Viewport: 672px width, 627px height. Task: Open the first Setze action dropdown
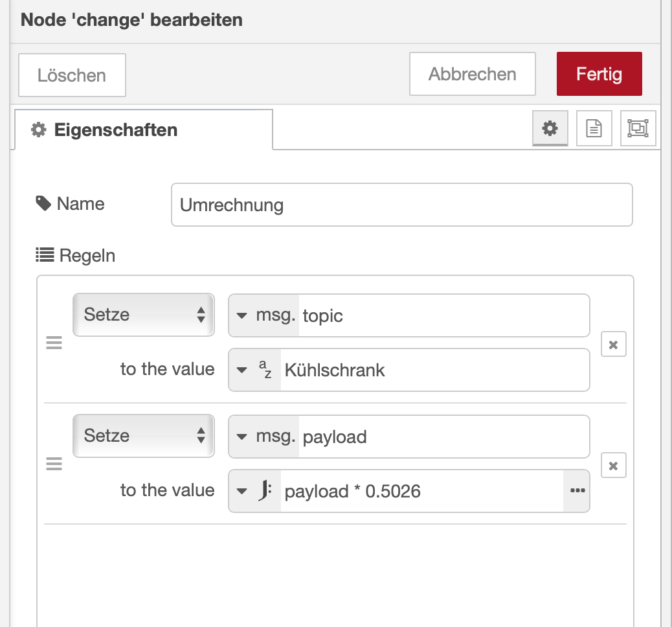(143, 315)
